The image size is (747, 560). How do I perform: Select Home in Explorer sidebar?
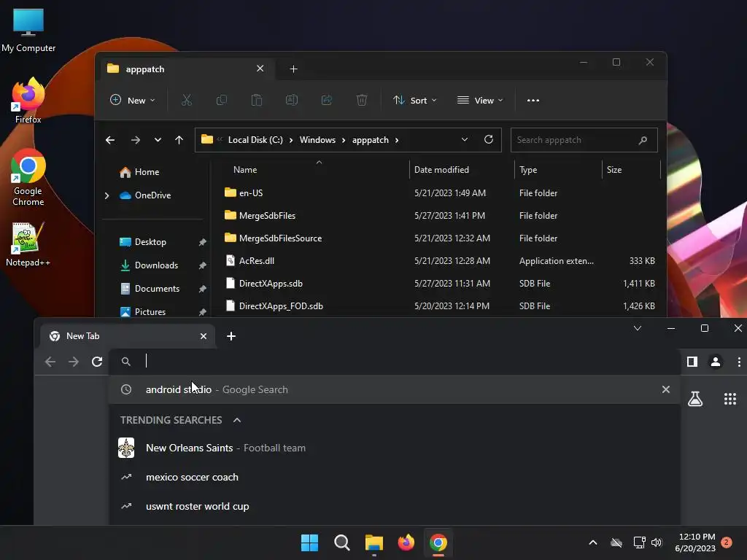pyautogui.click(x=147, y=172)
